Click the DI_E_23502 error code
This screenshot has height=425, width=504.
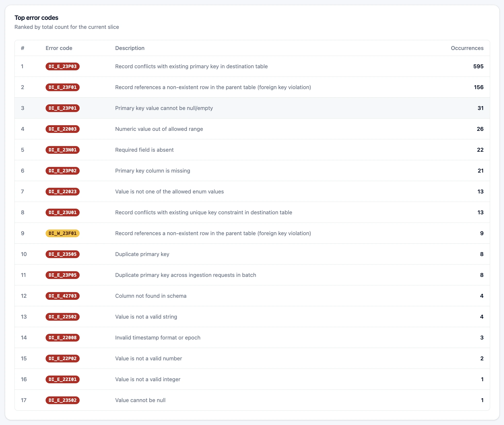coord(63,400)
